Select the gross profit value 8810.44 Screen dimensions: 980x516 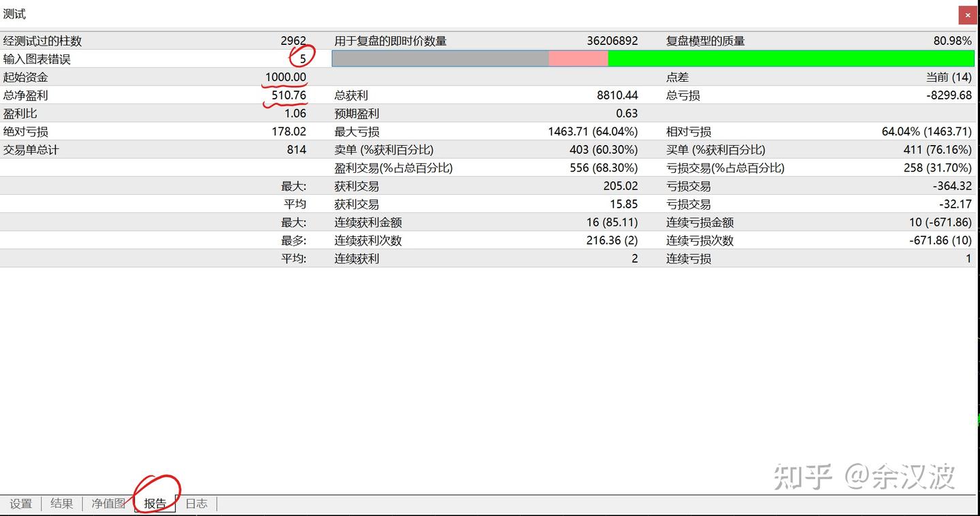coord(617,95)
